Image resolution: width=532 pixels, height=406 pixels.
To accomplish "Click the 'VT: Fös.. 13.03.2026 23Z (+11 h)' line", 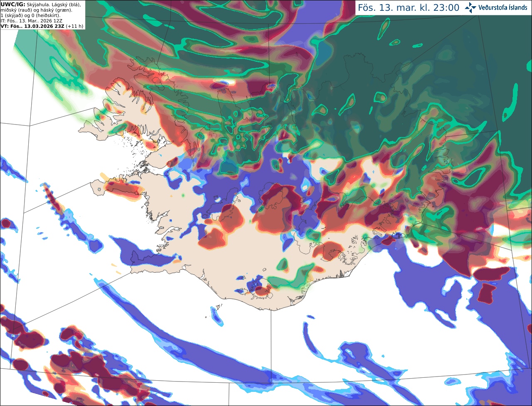I will click(42, 26).
